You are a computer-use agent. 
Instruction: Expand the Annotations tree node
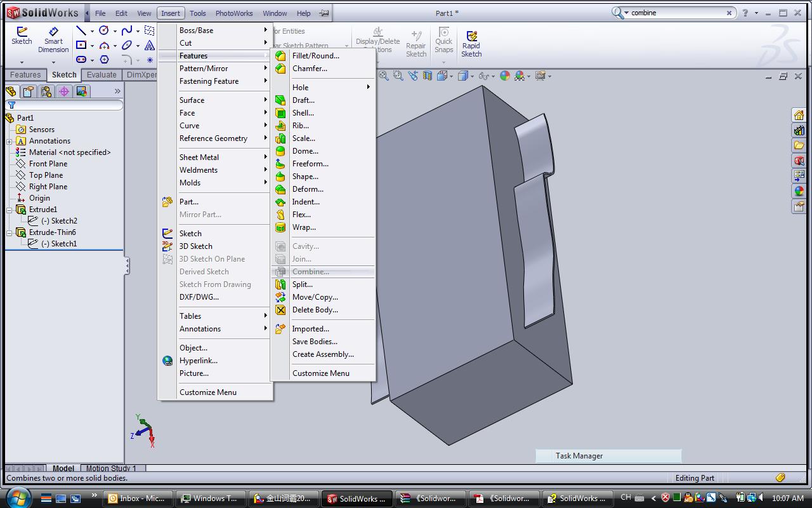[x=10, y=141]
